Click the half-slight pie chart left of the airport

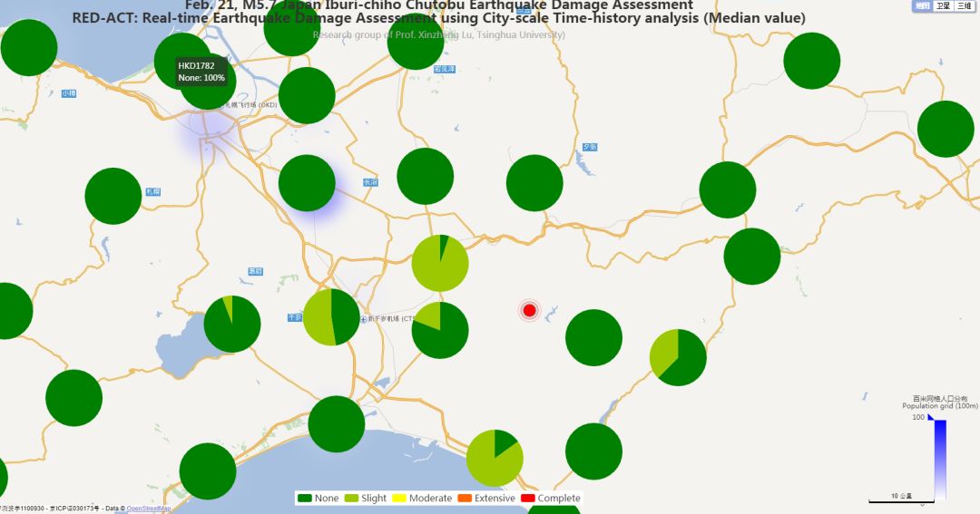(x=331, y=317)
